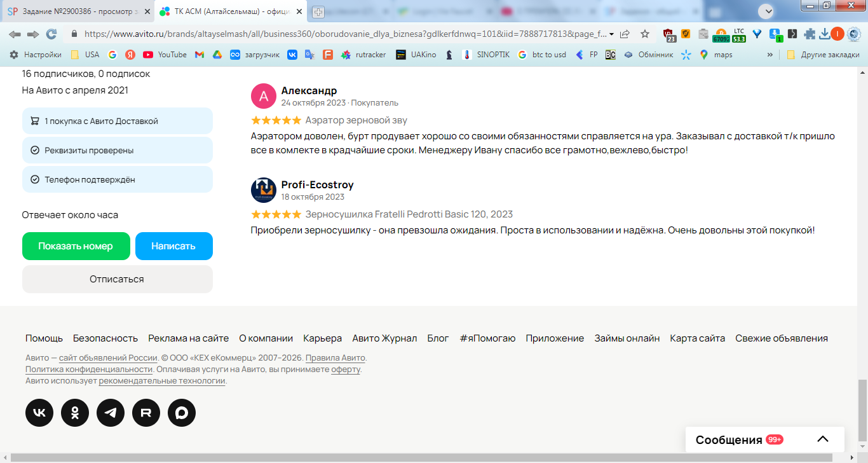Open the tab search dropdown
The width and height of the screenshot is (868, 463).
click(766, 10)
